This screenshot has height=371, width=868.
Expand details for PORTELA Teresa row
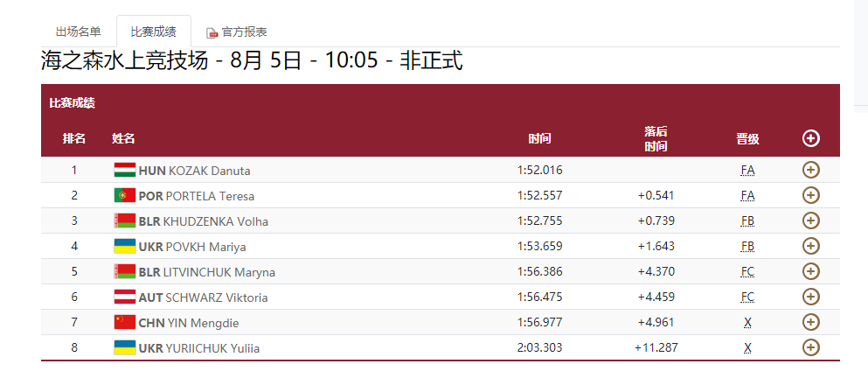pos(810,195)
